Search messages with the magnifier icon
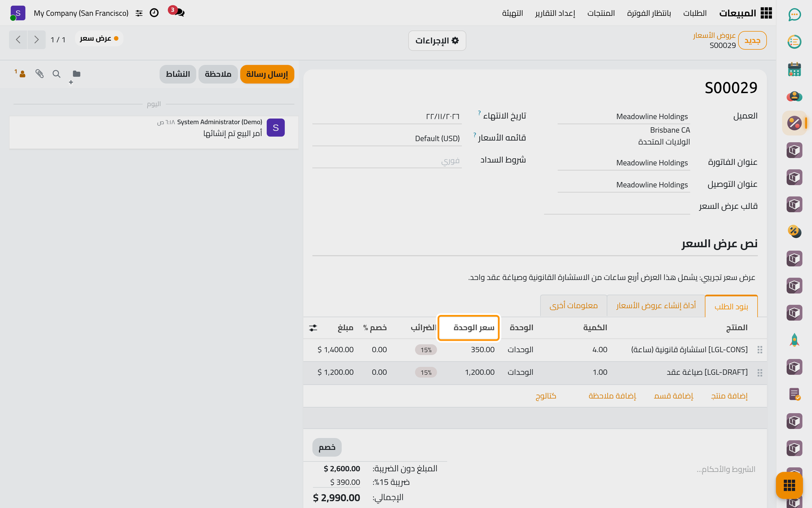Viewport: 812px width, 508px height. coord(56,74)
